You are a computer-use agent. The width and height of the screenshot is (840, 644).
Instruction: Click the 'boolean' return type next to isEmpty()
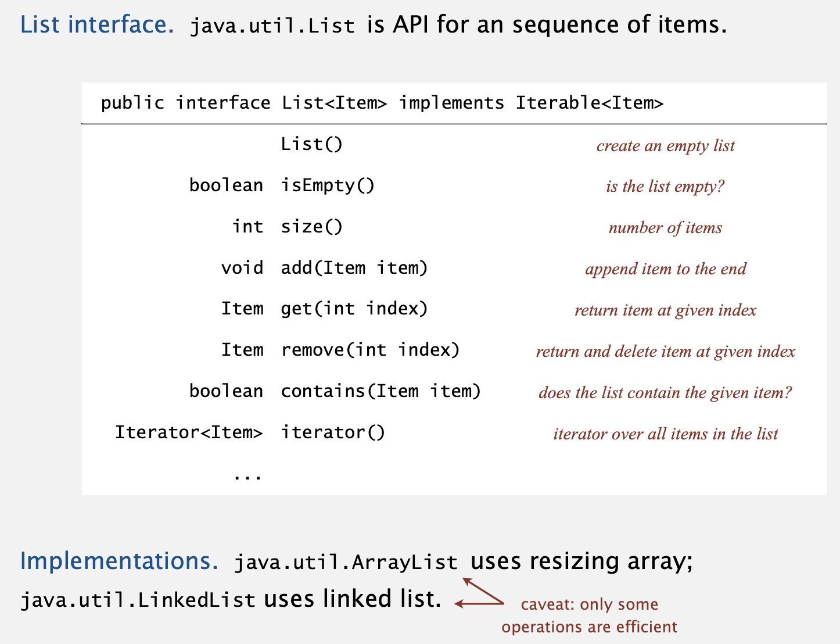pyautogui.click(x=227, y=185)
